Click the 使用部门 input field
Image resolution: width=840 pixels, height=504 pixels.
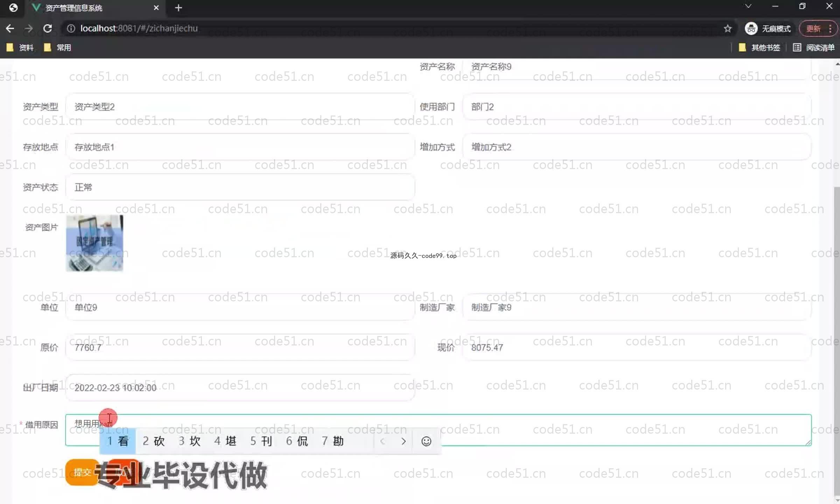coord(637,107)
